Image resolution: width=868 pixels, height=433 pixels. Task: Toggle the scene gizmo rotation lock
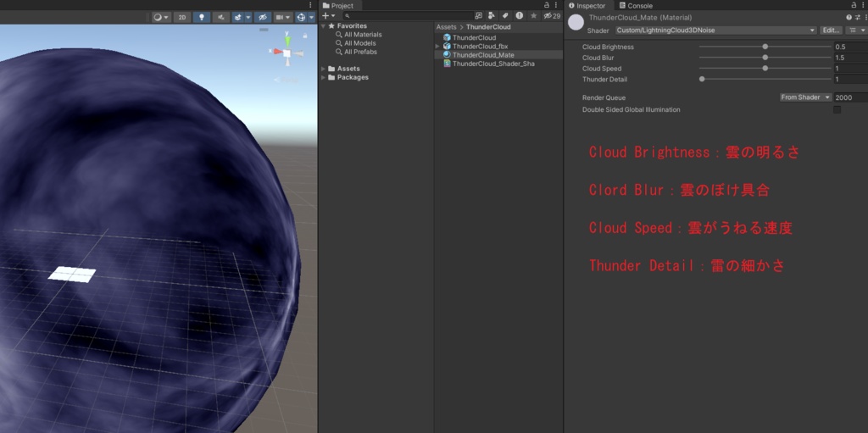305,36
